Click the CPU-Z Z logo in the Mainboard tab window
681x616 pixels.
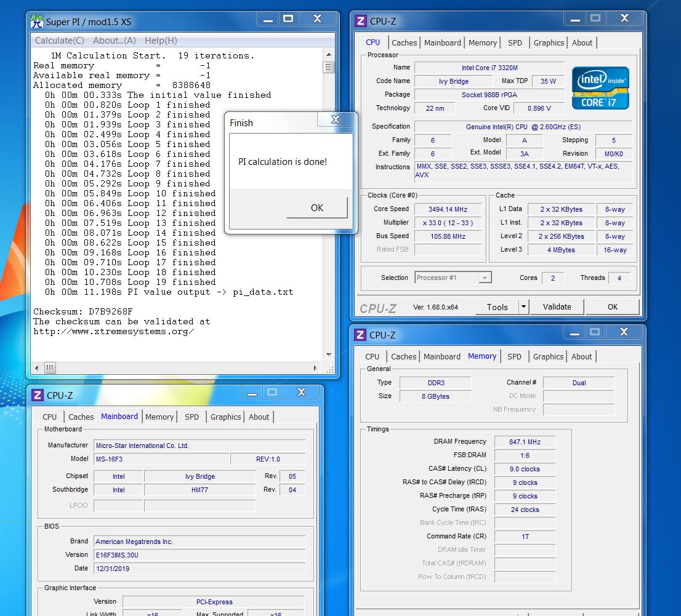(38, 395)
